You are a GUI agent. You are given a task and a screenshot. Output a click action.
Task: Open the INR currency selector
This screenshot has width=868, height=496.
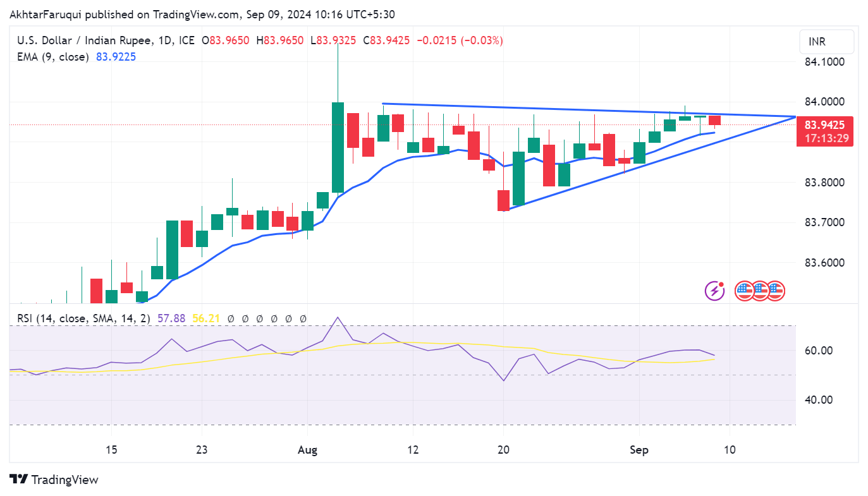826,42
